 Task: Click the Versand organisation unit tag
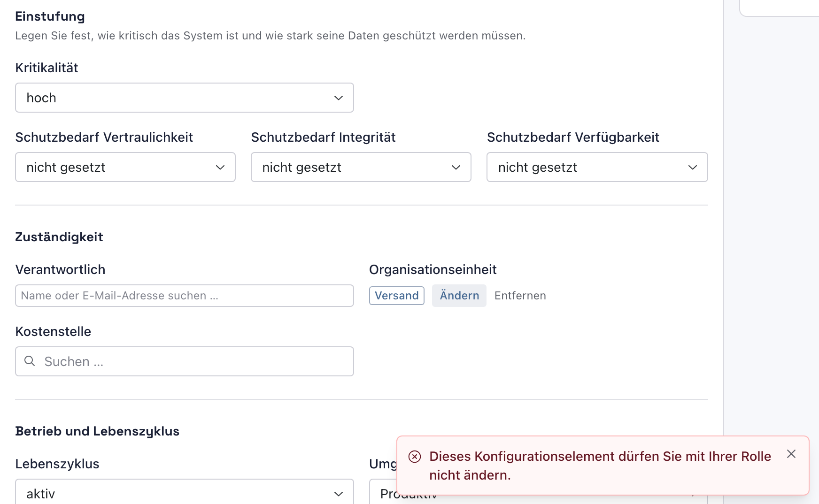pyautogui.click(x=397, y=296)
